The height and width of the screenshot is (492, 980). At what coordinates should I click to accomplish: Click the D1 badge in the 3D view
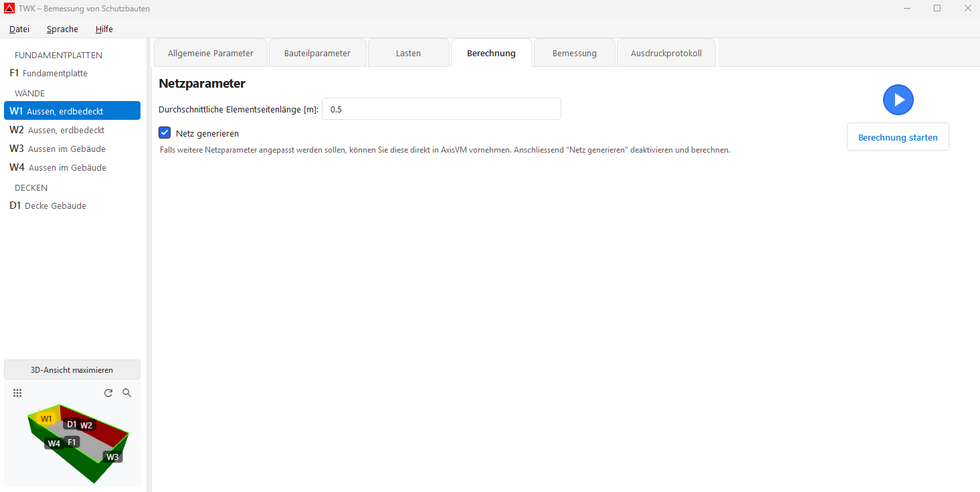(x=71, y=423)
